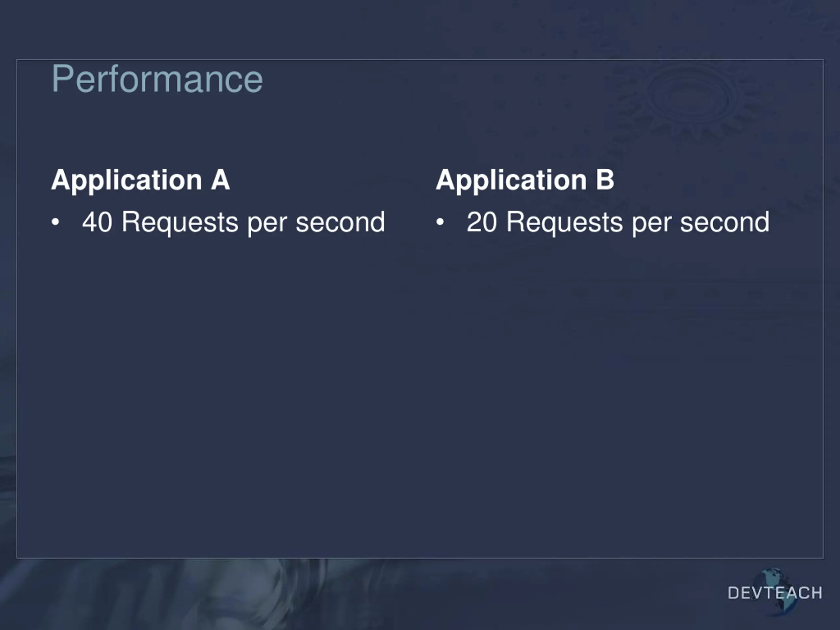840x630 pixels.
Task: Click the word Requests under Application B
Action: (x=565, y=224)
